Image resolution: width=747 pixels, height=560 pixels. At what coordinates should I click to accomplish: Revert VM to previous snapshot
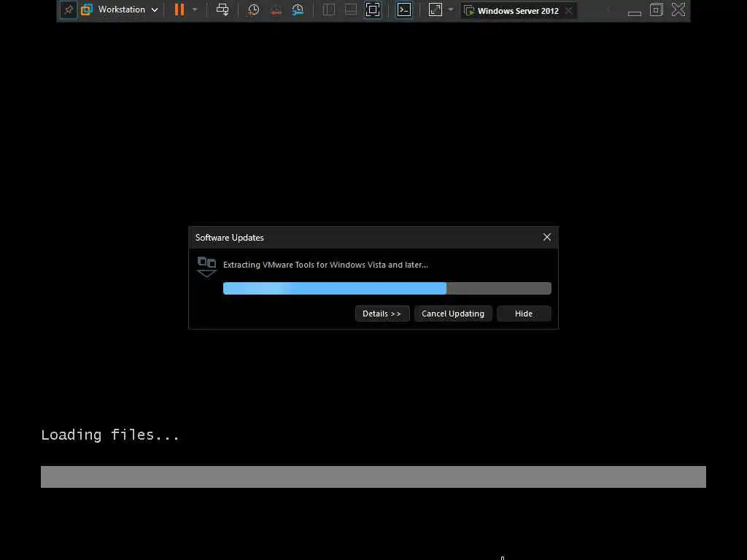[x=276, y=9]
